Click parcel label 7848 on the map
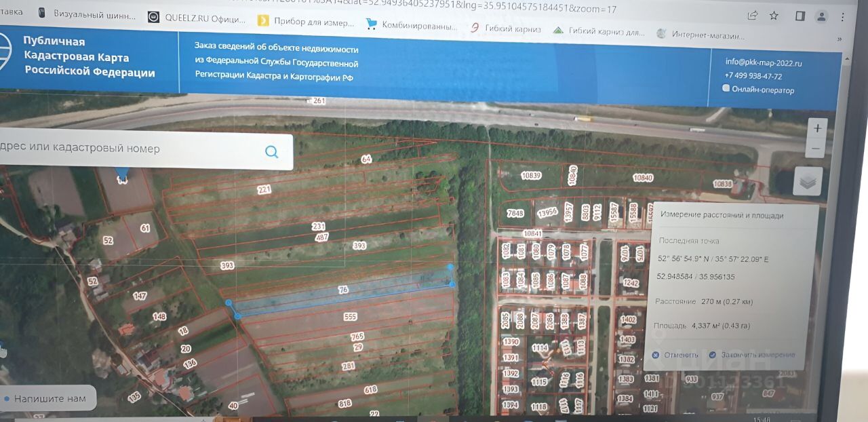Screen dimensions: 868x422 (x=515, y=213)
